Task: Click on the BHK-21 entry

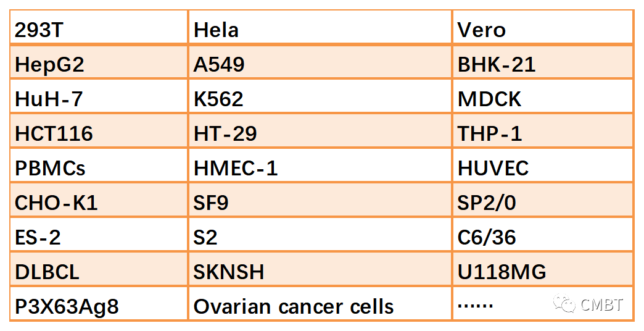Action: 497,64
